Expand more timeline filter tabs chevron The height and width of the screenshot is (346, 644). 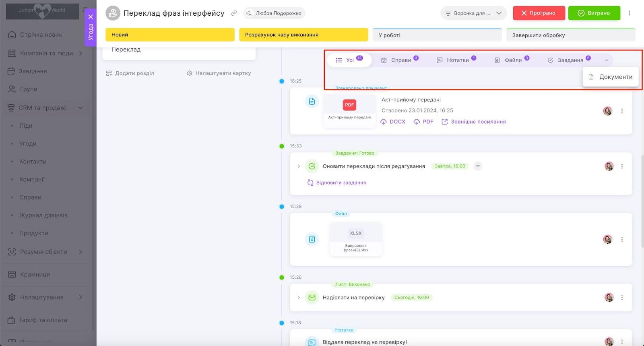click(x=606, y=60)
